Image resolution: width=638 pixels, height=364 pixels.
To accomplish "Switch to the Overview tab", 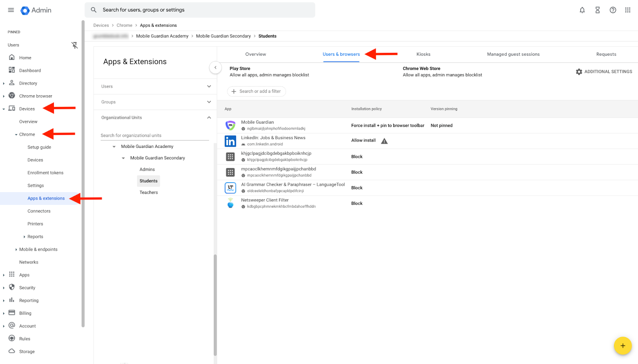I will coord(256,54).
